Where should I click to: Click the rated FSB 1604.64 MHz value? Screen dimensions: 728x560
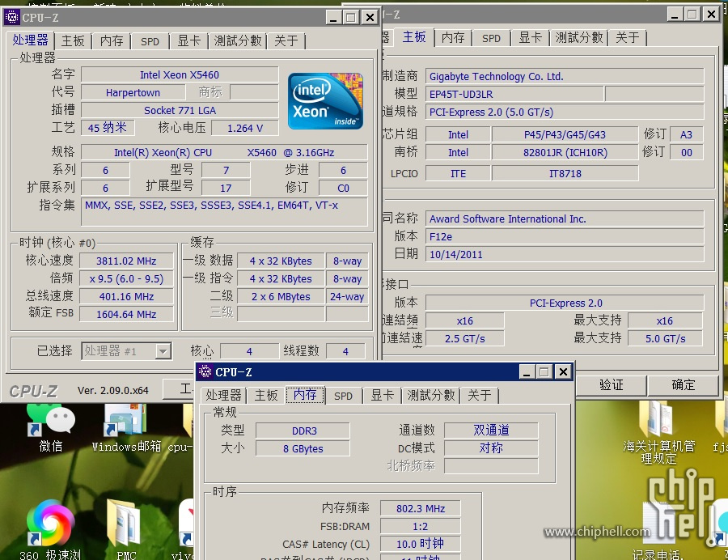126,314
